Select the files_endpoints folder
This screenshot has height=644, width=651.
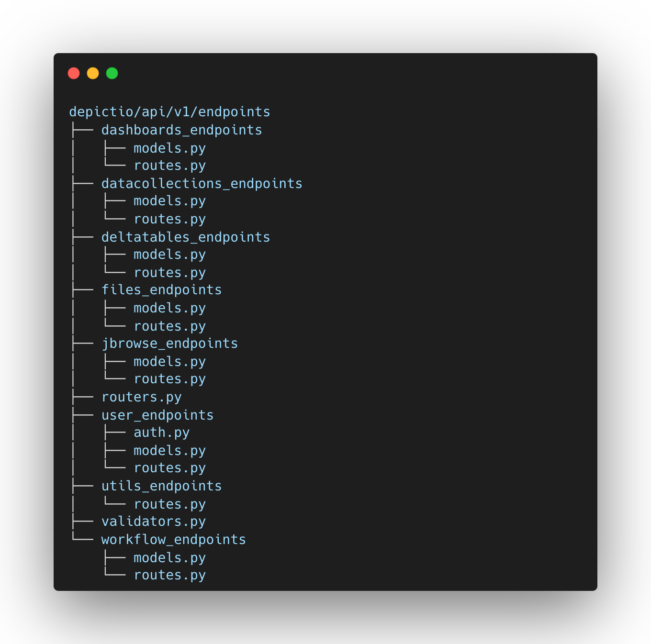tap(161, 290)
